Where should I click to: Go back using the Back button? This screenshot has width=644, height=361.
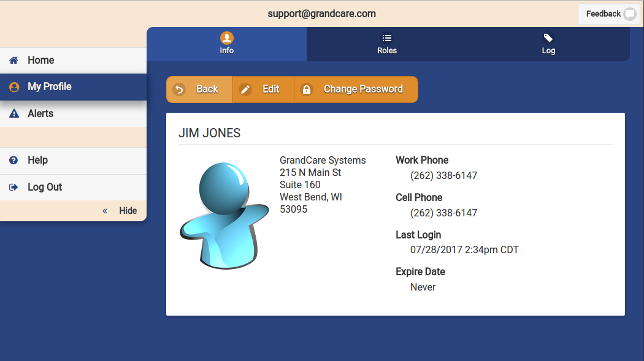point(199,89)
